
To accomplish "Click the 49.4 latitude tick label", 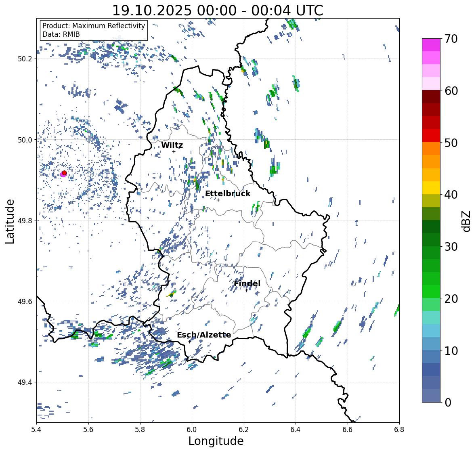I will (25, 382).
